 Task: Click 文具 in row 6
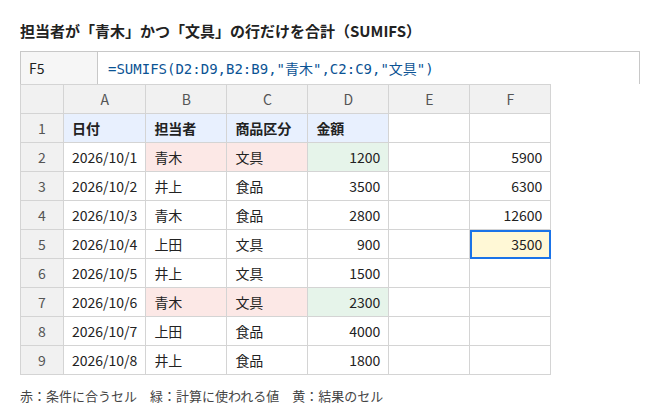pyautogui.click(x=267, y=274)
